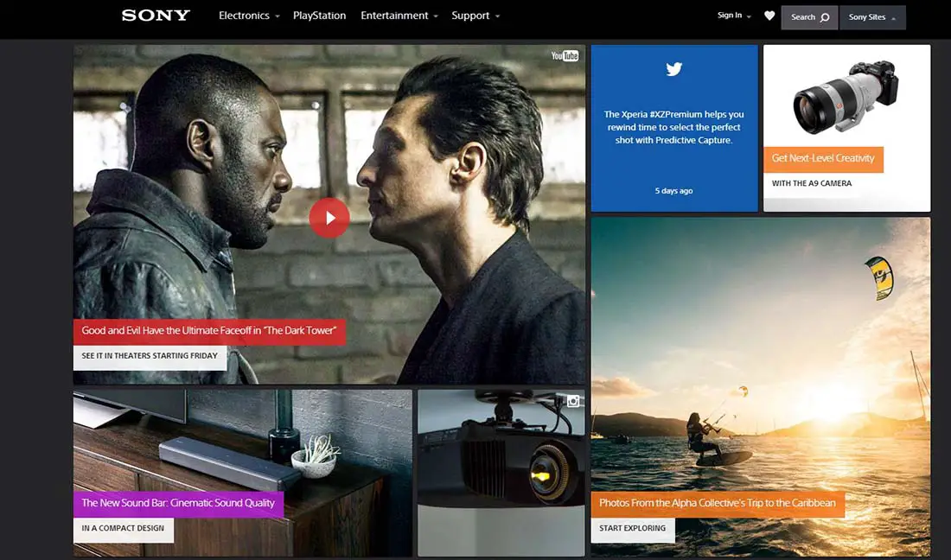Go to the PlayStation page
The height and width of the screenshot is (560, 951).
320,16
